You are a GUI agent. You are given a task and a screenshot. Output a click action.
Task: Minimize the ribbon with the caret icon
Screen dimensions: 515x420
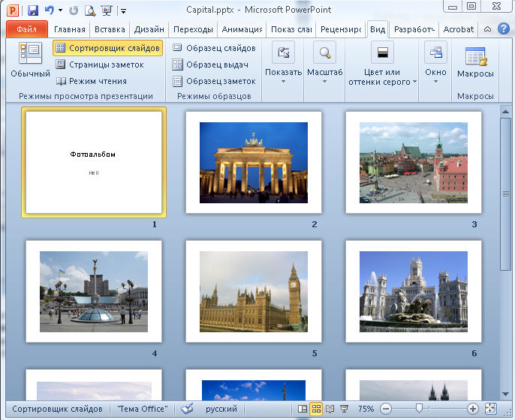(x=488, y=29)
